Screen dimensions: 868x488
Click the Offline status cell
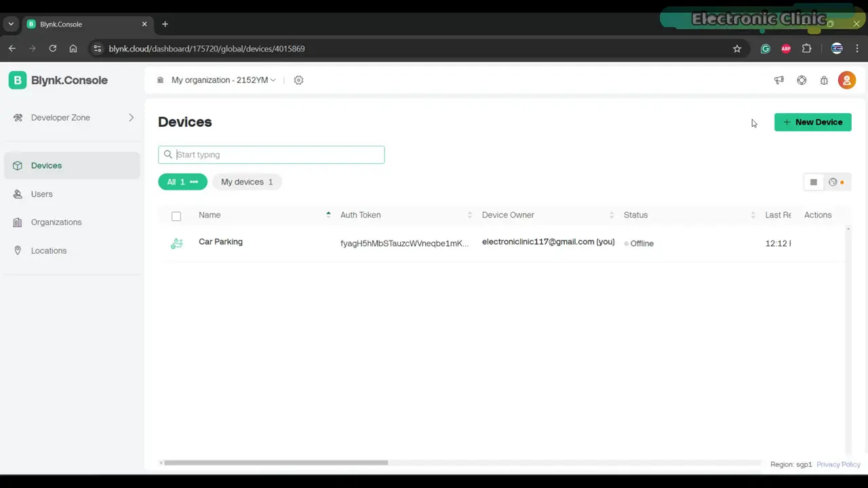(639, 243)
